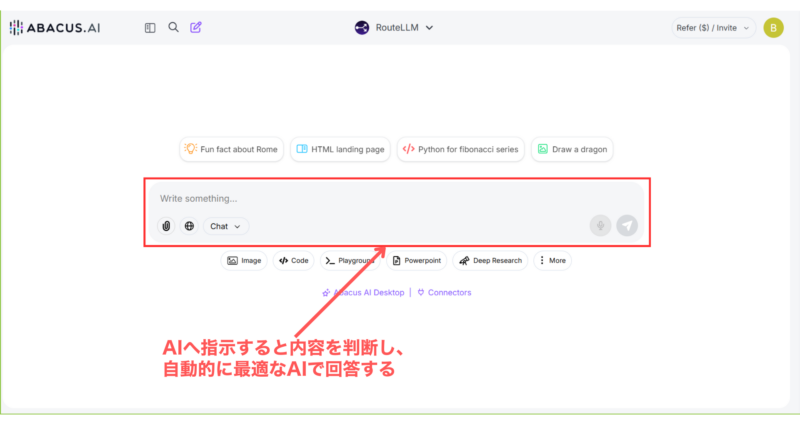Open the Connectors link
800x425 pixels.
(x=444, y=292)
